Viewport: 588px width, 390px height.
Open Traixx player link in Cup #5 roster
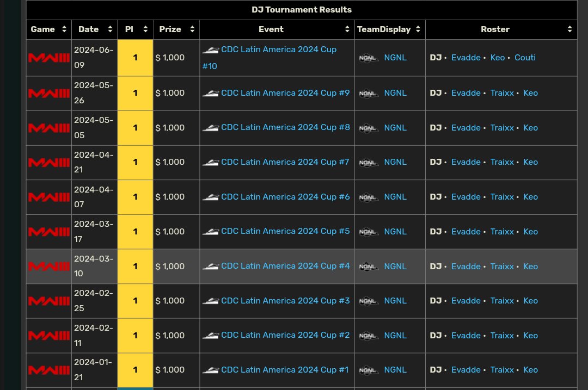[x=502, y=232]
